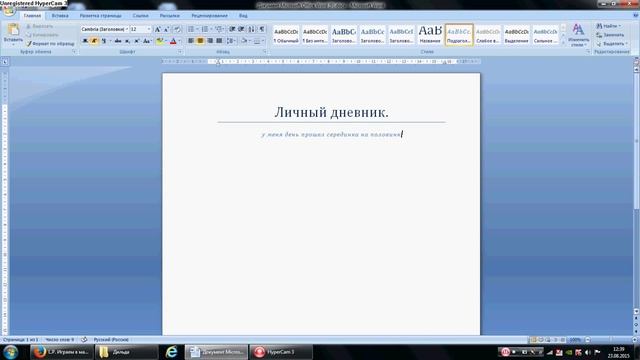Open Firefox from the taskbar

[x=62, y=352]
